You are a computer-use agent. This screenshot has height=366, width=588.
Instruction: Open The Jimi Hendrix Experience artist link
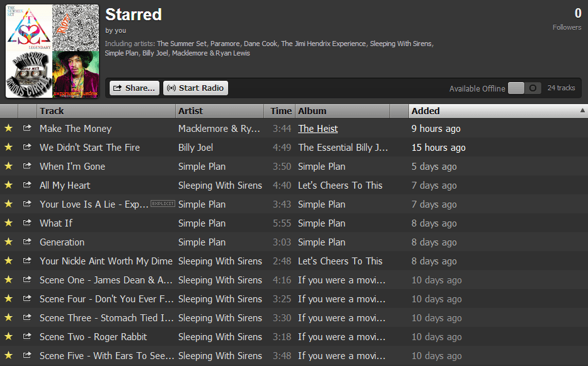click(x=323, y=44)
